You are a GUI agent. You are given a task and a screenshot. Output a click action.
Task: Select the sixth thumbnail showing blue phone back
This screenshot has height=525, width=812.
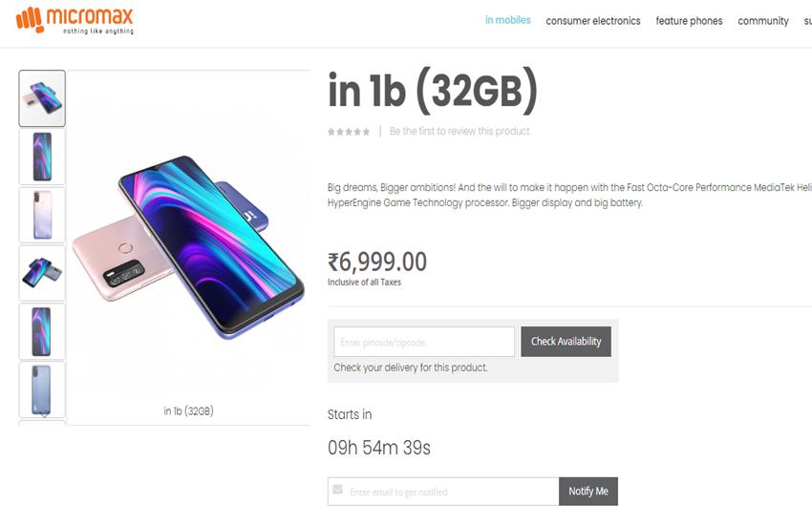[x=42, y=389]
